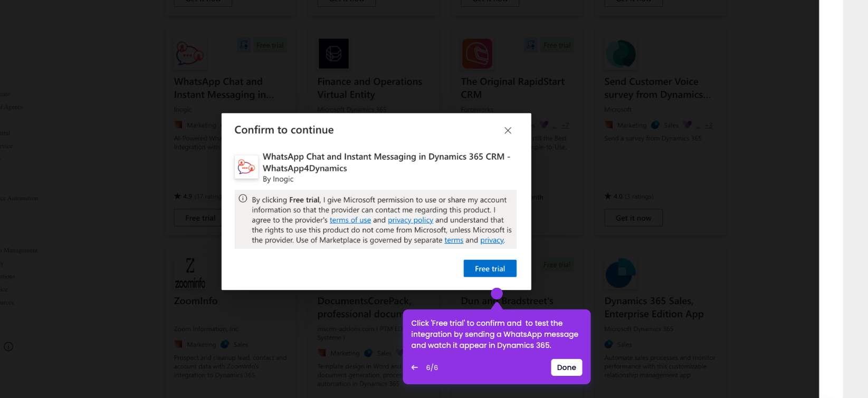The width and height of the screenshot is (868, 398).
Task: Click the Free trial badge on RapidStart card
Action: click(x=557, y=45)
